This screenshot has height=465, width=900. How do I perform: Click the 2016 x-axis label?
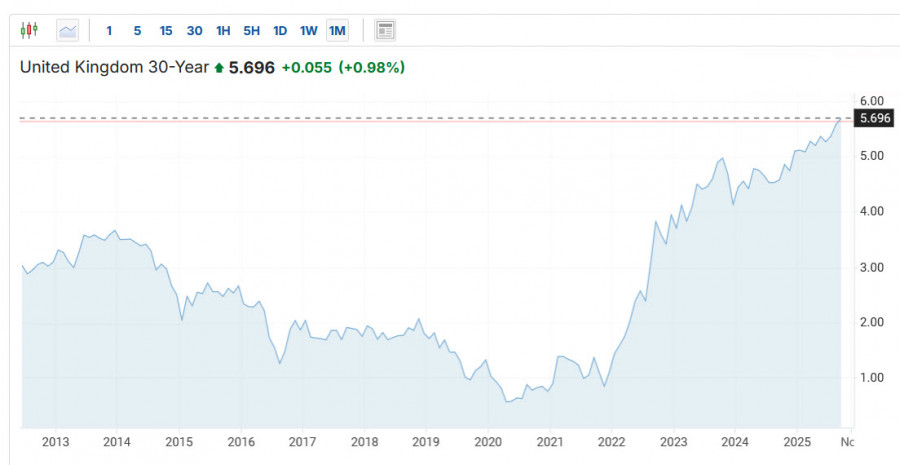click(x=240, y=442)
